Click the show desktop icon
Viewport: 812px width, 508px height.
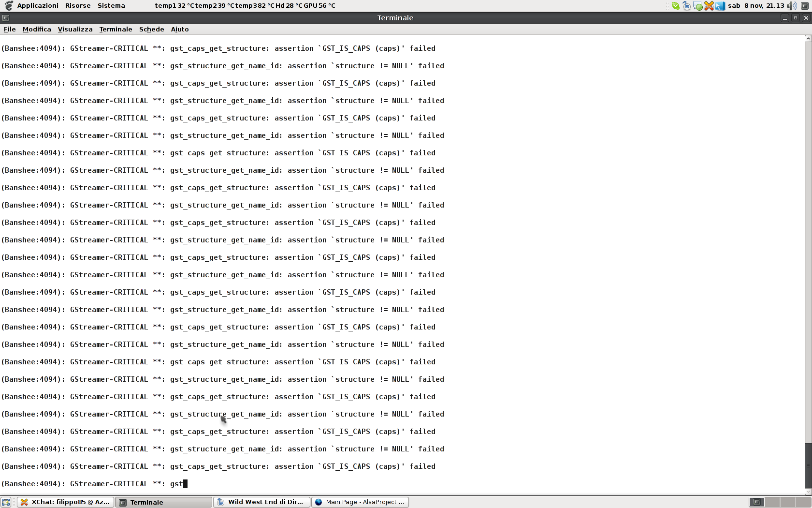point(6,502)
